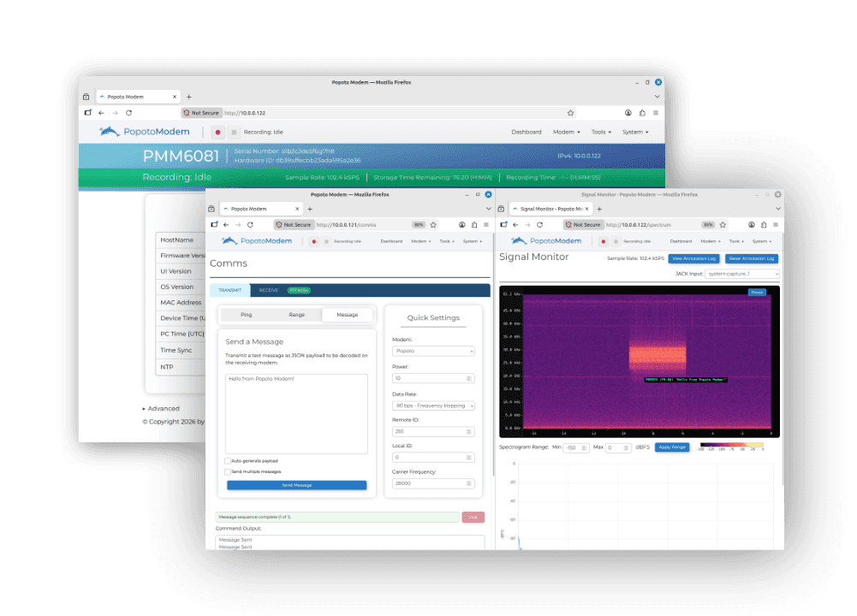
Task: Click the Dashboard link in dashboard window
Action: tap(527, 132)
